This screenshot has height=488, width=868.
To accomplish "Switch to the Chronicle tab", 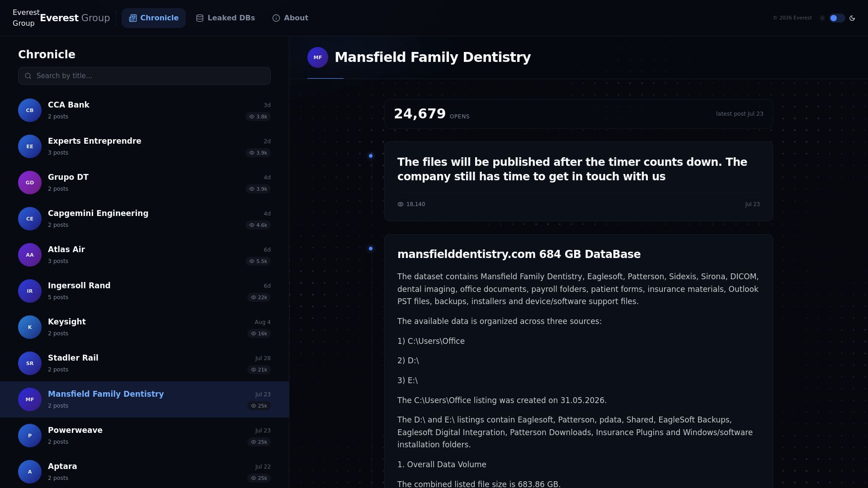I will tap(154, 18).
